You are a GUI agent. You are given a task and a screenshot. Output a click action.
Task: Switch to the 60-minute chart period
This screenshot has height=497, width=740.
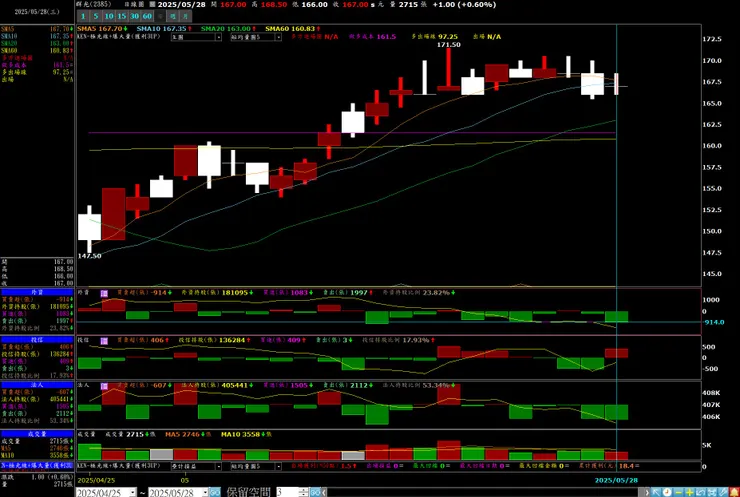point(147,16)
